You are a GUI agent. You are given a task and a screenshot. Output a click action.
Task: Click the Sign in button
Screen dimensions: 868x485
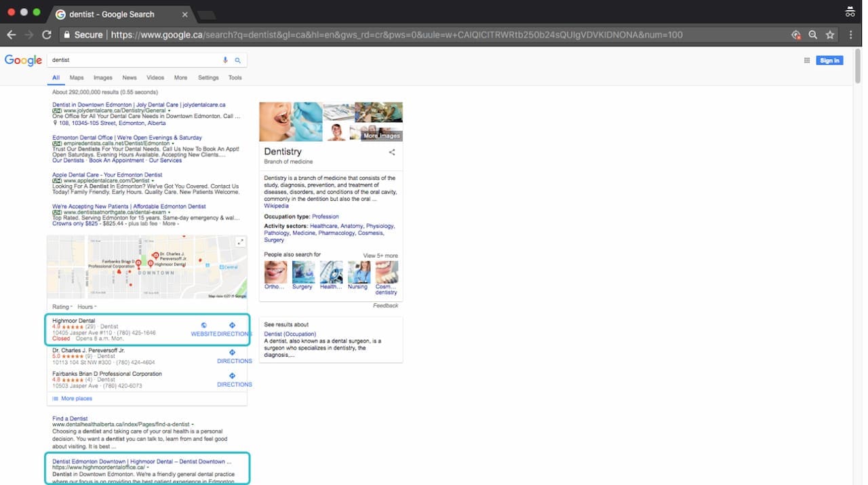click(830, 60)
